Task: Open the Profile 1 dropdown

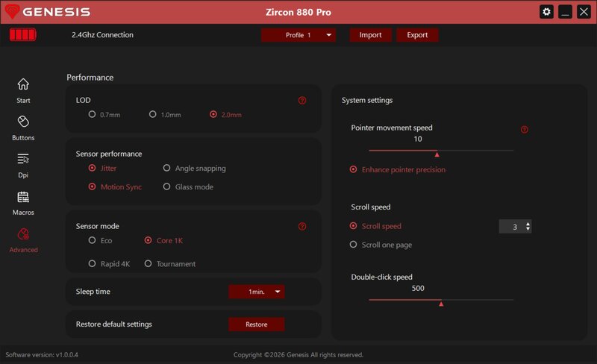Action: tap(298, 35)
